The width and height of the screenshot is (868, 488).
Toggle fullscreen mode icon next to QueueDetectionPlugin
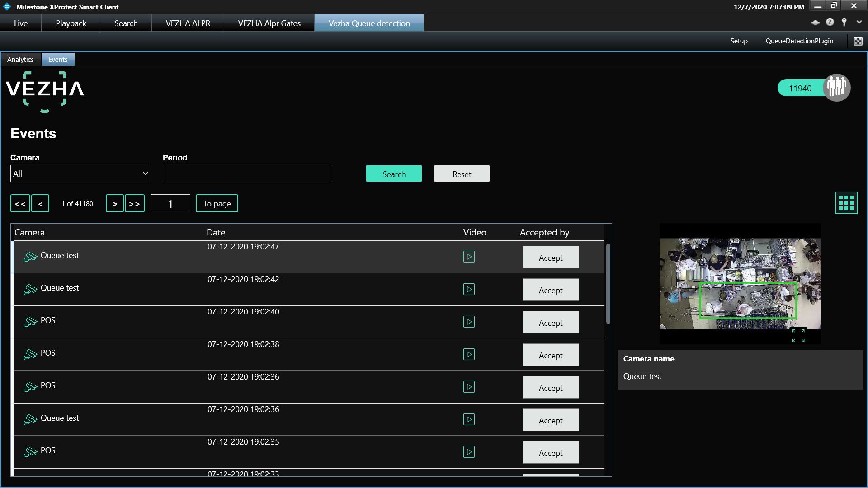click(858, 41)
